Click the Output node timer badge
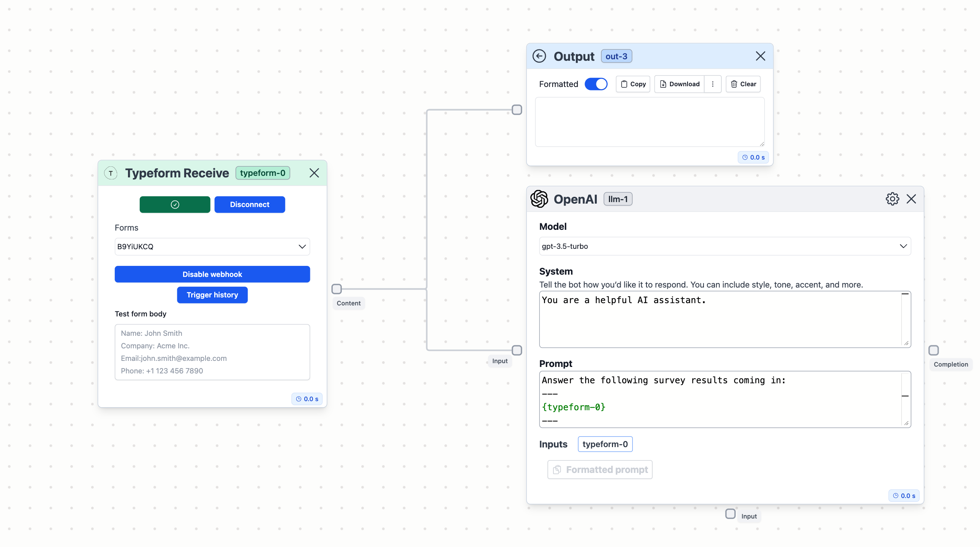 pyautogui.click(x=753, y=158)
